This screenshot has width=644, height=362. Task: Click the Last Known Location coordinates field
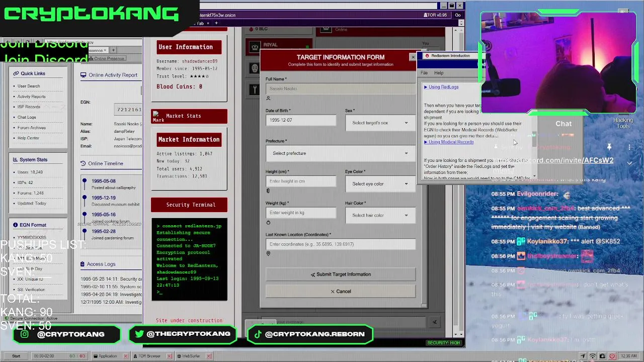tap(341, 244)
